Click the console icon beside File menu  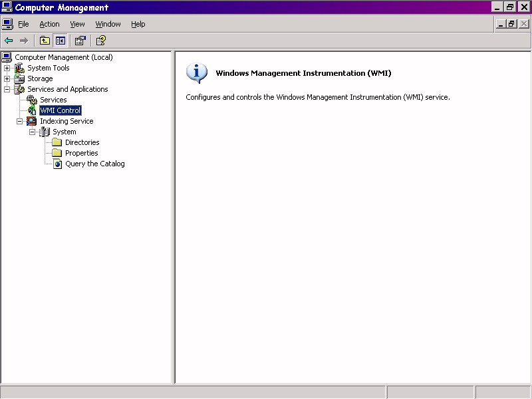[x=7, y=24]
